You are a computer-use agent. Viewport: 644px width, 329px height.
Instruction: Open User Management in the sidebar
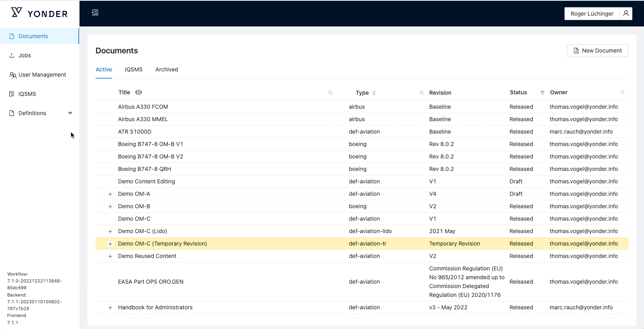[x=39, y=75]
